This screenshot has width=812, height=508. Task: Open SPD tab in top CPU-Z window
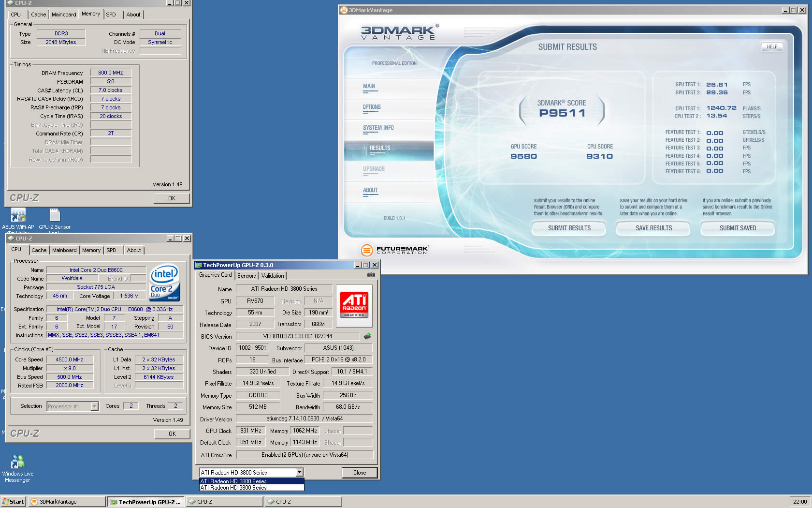[x=111, y=15]
